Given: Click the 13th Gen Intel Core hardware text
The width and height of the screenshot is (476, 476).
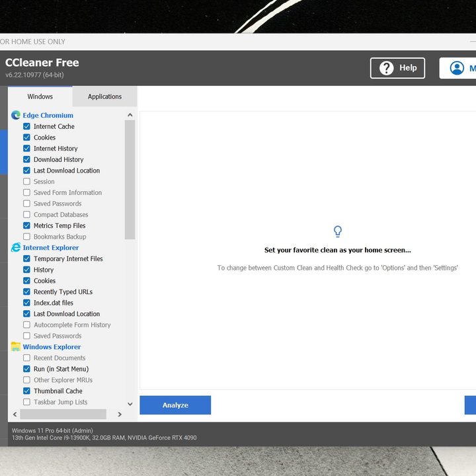Looking at the screenshot, I should coord(104,438).
